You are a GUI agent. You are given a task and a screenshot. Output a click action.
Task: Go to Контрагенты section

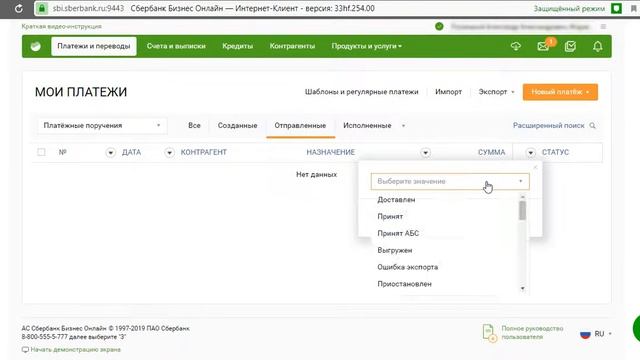point(292,46)
